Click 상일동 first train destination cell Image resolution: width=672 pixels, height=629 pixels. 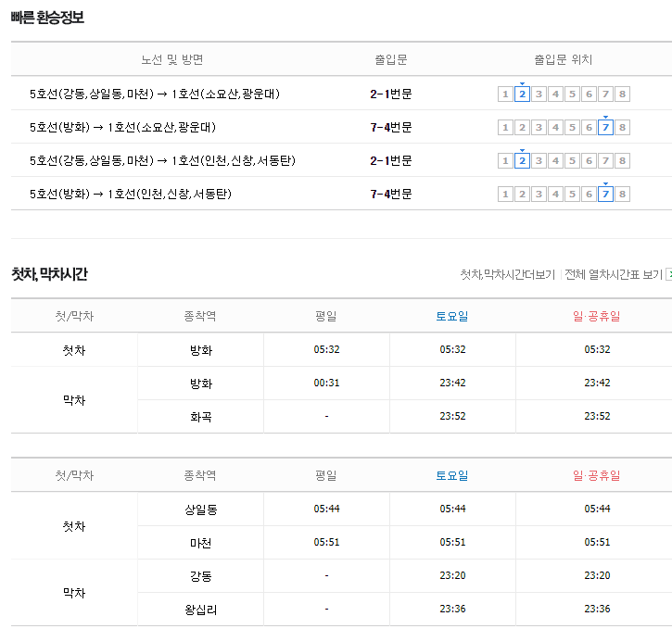click(x=200, y=509)
